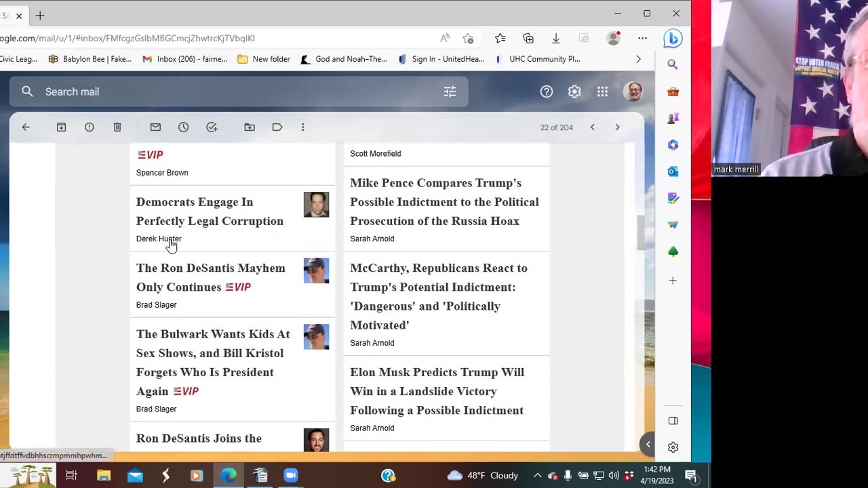Image resolution: width=868 pixels, height=488 pixels.
Task: Open Edge sidebar settings gear
Action: click(673, 447)
